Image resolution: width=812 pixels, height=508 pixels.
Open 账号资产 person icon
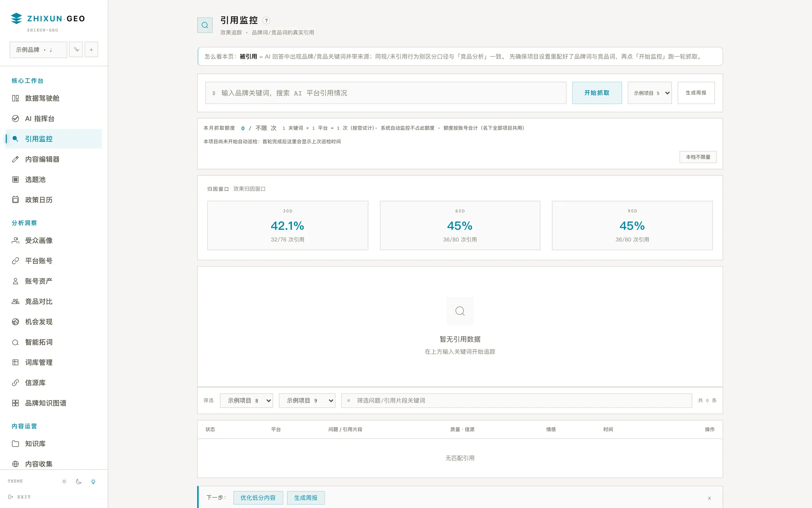tap(15, 281)
